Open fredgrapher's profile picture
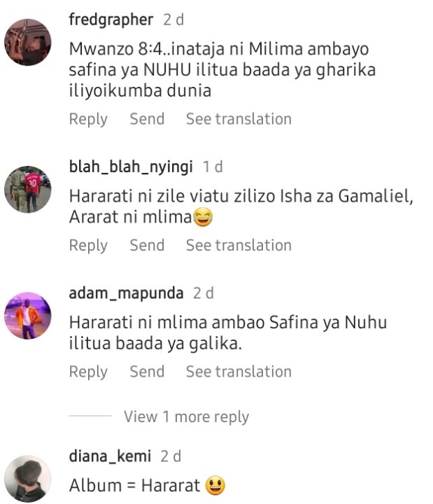 point(27,42)
